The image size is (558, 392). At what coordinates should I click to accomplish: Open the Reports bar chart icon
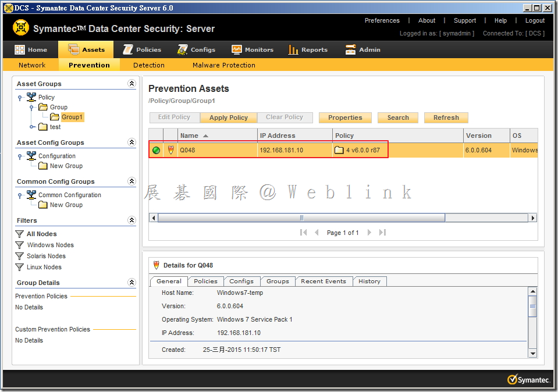coord(293,50)
